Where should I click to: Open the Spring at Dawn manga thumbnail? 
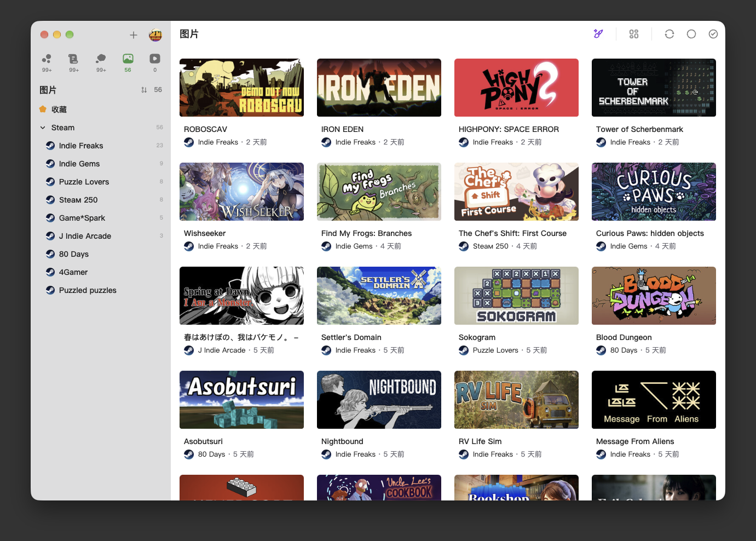241,296
